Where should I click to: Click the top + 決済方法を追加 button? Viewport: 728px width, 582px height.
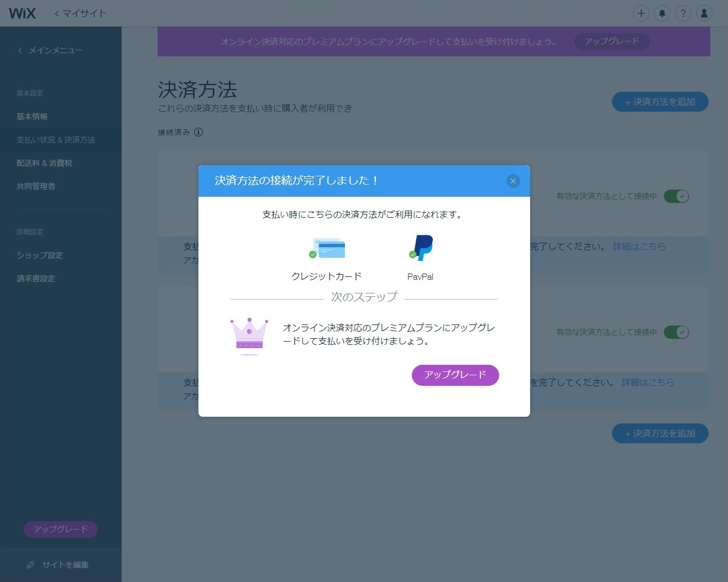(660, 102)
